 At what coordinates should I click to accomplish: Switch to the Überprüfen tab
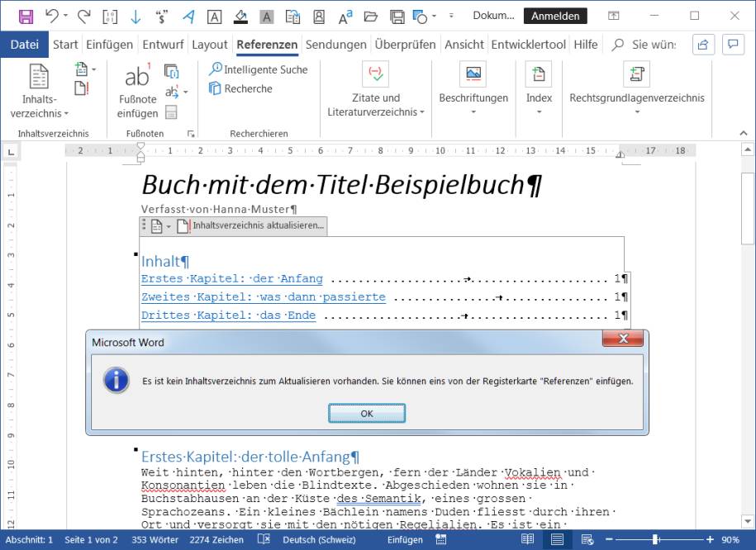[x=405, y=45]
